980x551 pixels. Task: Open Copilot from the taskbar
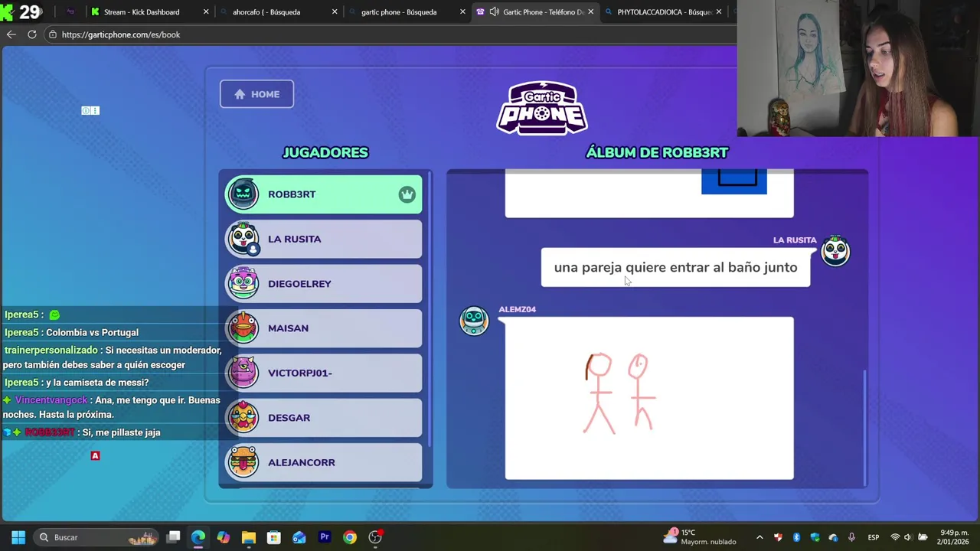[x=224, y=537]
